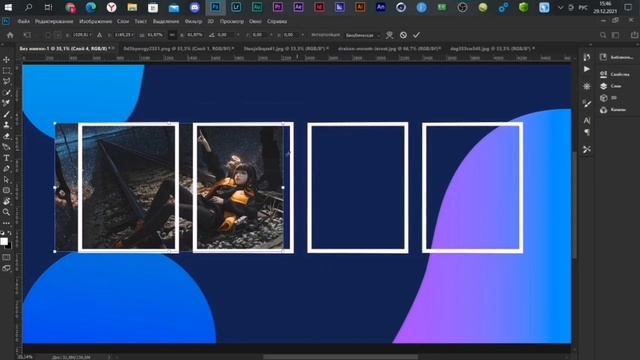Click the height percentage field

click(194, 35)
